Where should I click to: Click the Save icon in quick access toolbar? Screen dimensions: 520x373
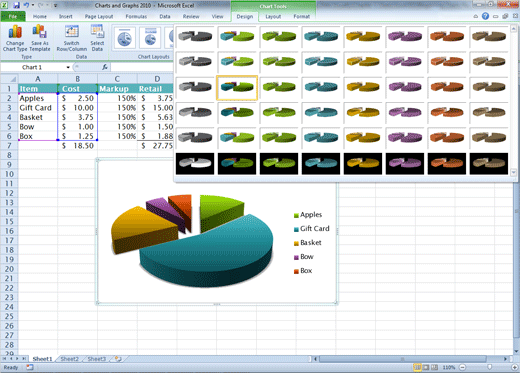coord(16,5)
